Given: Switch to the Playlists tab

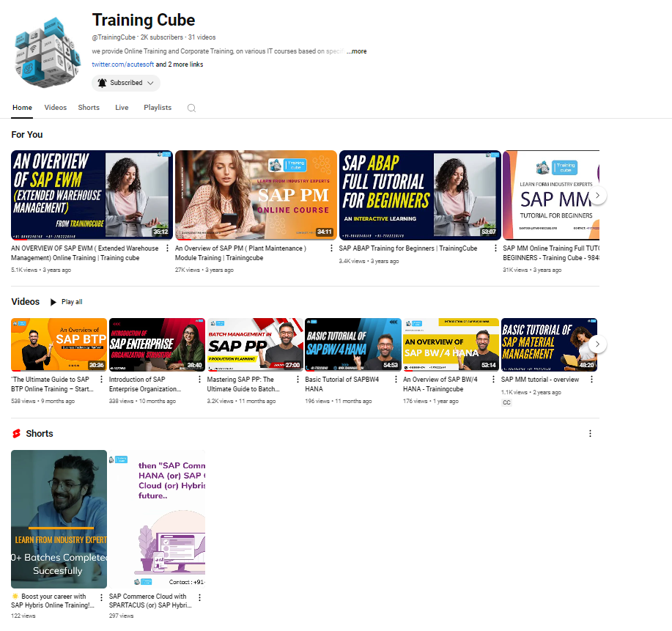Looking at the screenshot, I should pyautogui.click(x=158, y=108).
